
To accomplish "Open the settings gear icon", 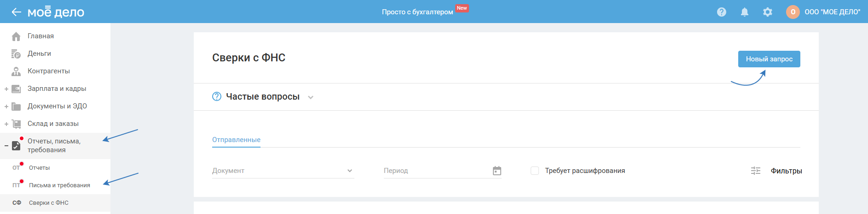I will (x=768, y=12).
